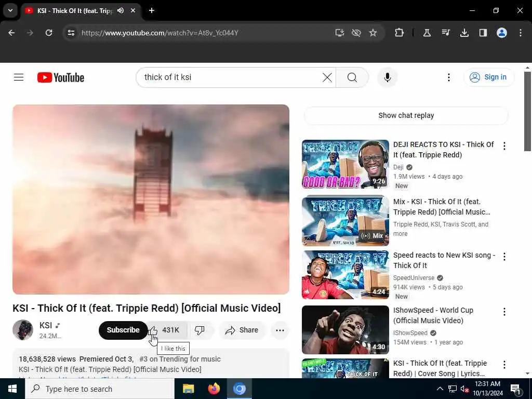532x399 pixels.
Task: Click the main video player
Action: (151, 199)
